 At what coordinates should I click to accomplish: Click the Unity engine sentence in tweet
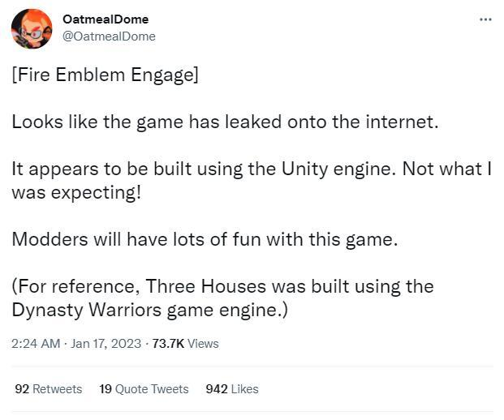pyautogui.click(x=252, y=169)
